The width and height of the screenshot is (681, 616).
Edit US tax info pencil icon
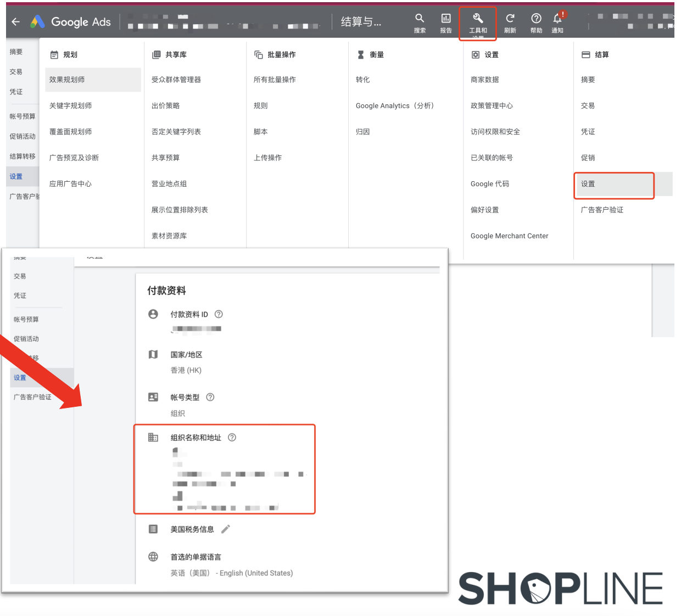[225, 529]
